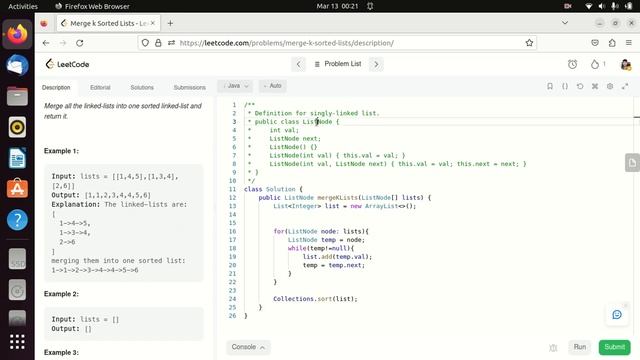
Task: Click Collections.sort(list) on line 24
Action: point(315,299)
